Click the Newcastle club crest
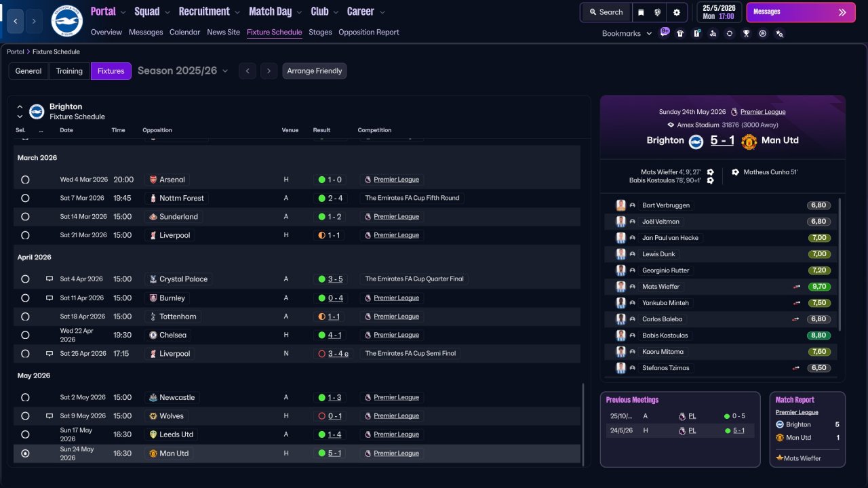The width and height of the screenshot is (868, 488). point(153,397)
